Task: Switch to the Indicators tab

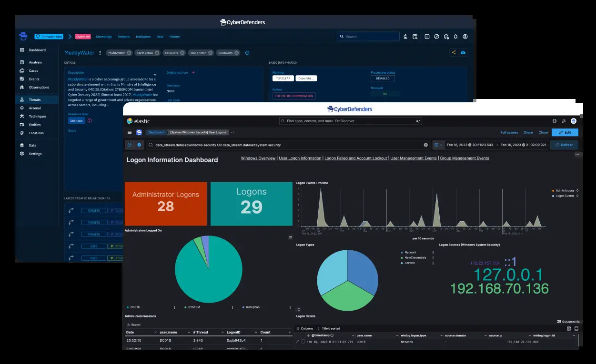Action: (x=143, y=37)
